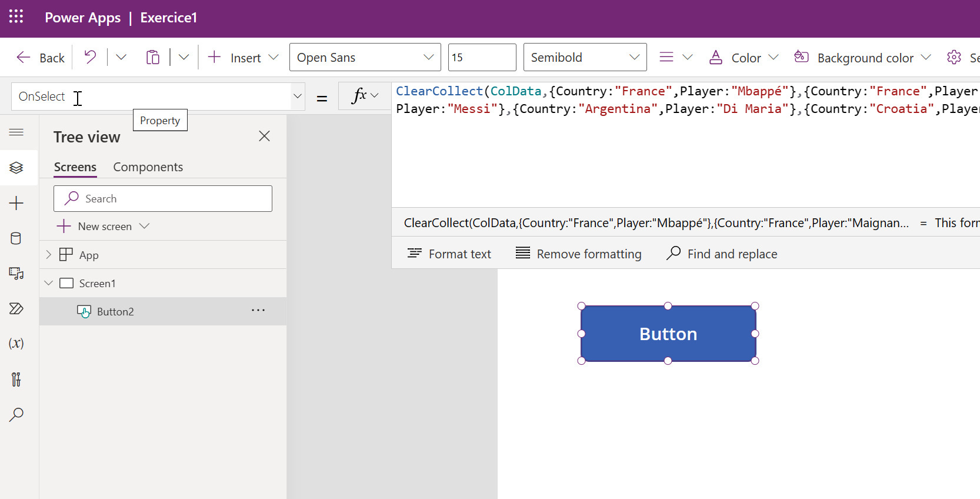Click the font size field showing 15
Image resolution: width=980 pixels, height=499 pixels.
pyautogui.click(x=482, y=57)
